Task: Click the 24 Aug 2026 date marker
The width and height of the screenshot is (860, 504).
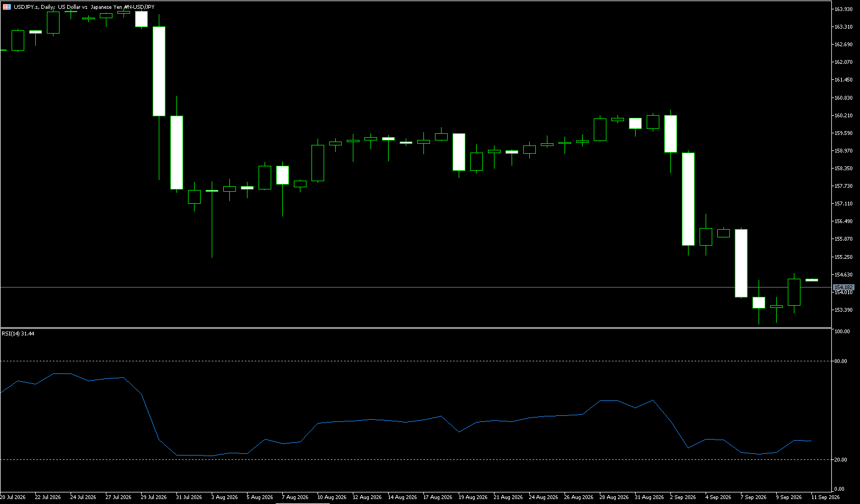Action: [543, 497]
